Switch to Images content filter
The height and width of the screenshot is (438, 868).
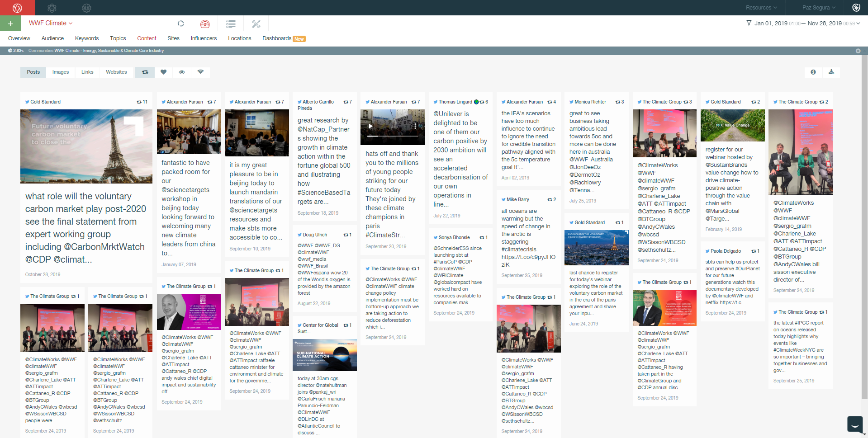(61, 72)
